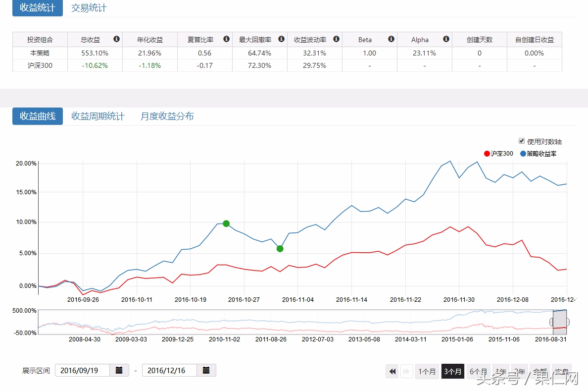This screenshot has height=391, width=588.
Task: Click annualized return value 21.96%
Action: tap(149, 53)
